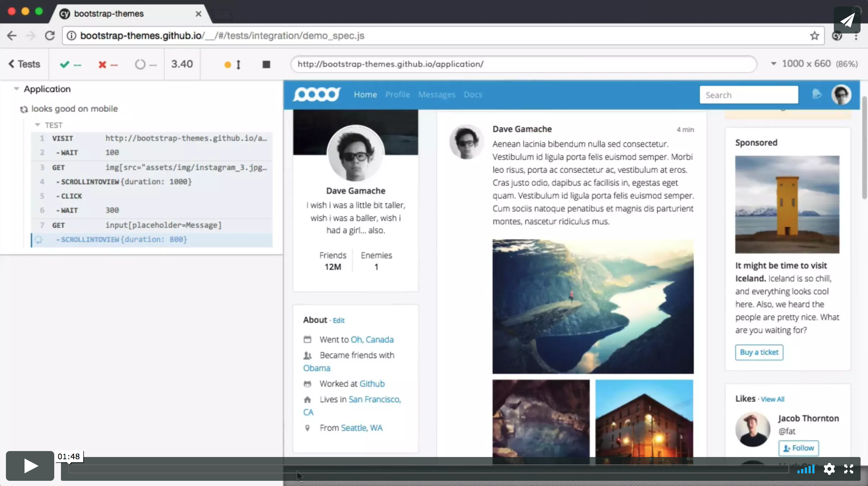
Task: Click the Search field in the app navbar
Action: click(749, 94)
